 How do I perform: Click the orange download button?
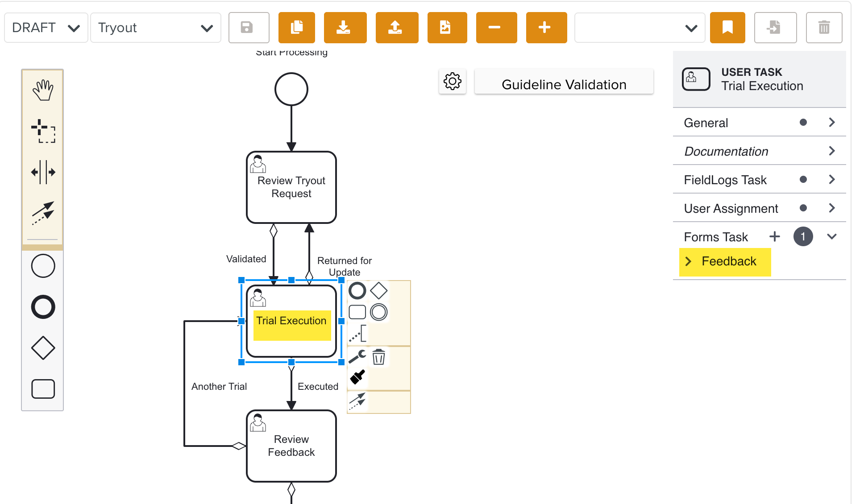tap(345, 28)
